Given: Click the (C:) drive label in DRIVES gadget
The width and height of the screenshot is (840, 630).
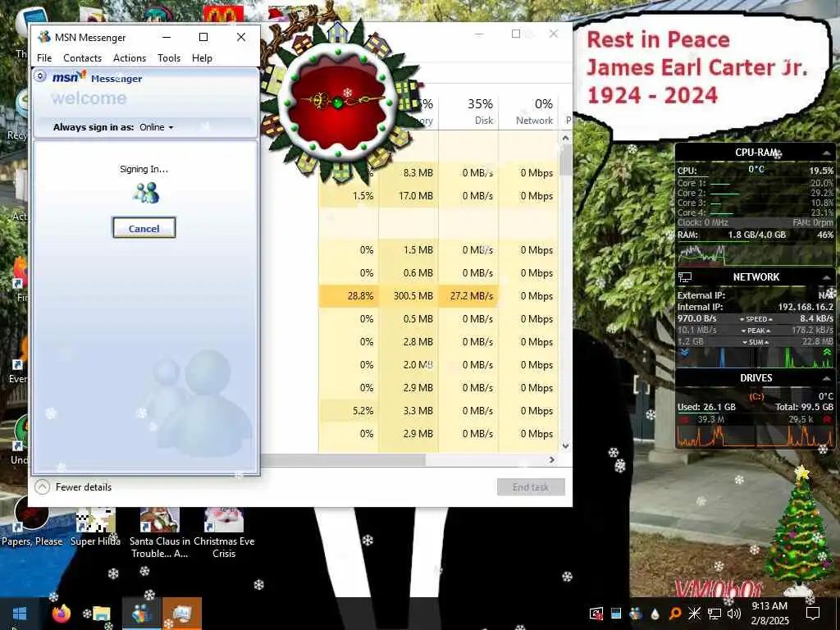Looking at the screenshot, I should [x=756, y=396].
